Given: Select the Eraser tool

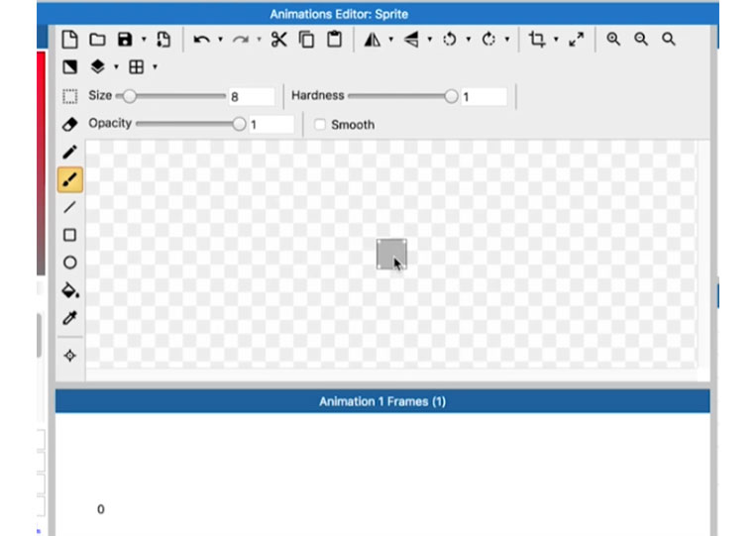Looking at the screenshot, I should tap(70, 125).
